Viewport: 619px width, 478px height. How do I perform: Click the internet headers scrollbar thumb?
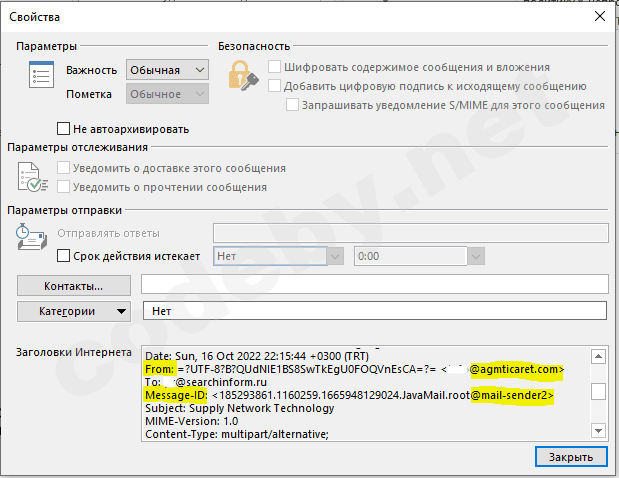coord(598,392)
